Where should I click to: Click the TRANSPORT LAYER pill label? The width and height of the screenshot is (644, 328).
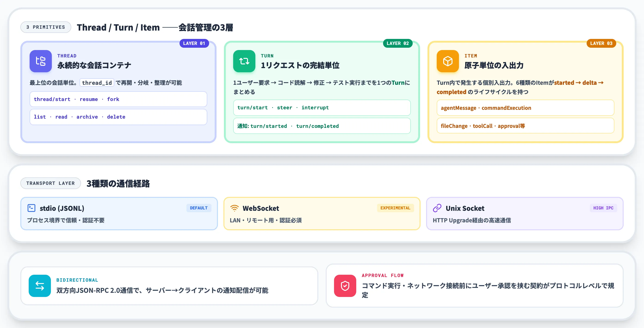[x=50, y=183]
